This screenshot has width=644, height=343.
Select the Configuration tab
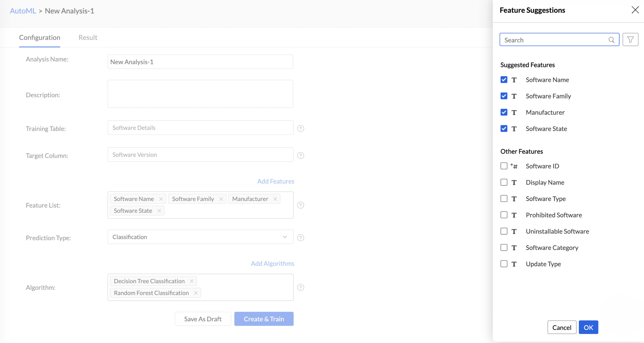pyautogui.click(x=40, y=38)
